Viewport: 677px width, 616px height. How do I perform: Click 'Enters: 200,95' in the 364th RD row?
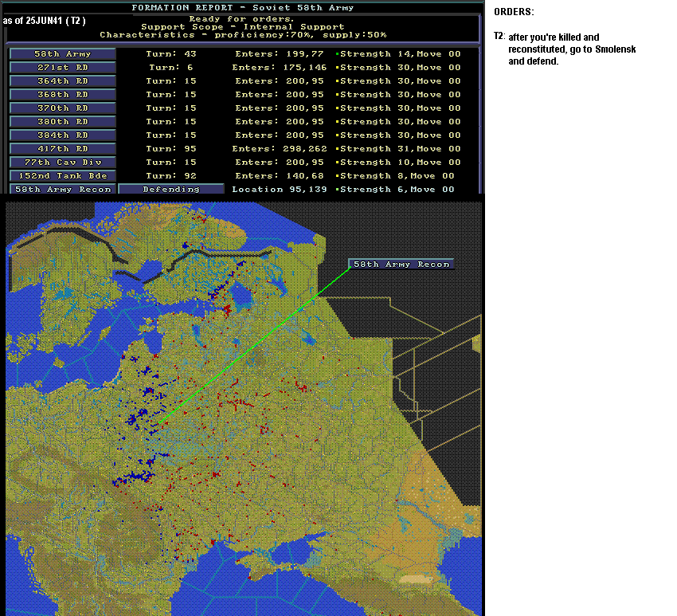tap(280, 81)
